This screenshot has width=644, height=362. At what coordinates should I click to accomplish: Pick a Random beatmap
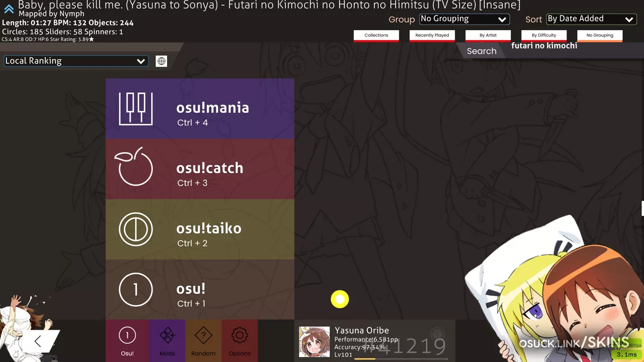[x=203, y=341]
